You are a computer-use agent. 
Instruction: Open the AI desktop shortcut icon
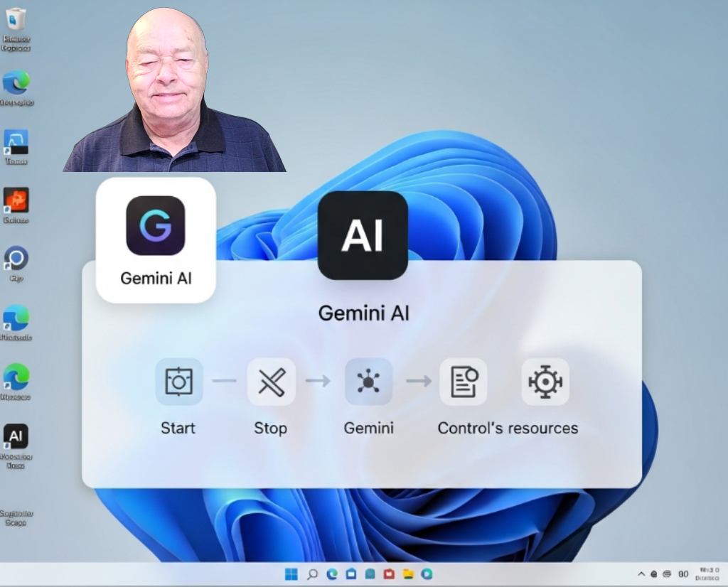coord(16,436)
